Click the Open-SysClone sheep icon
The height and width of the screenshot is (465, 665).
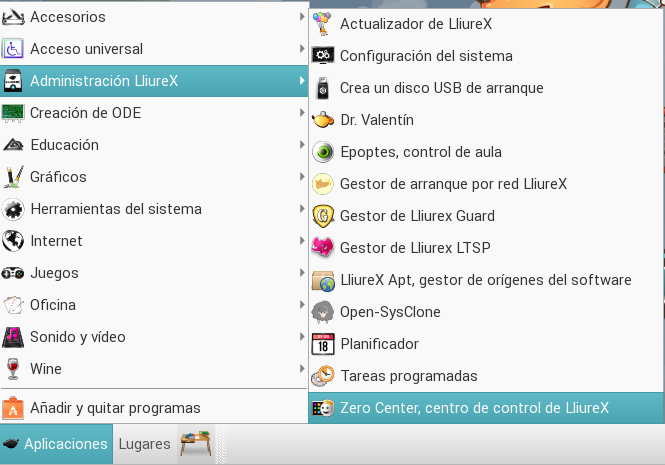point(323,312)
